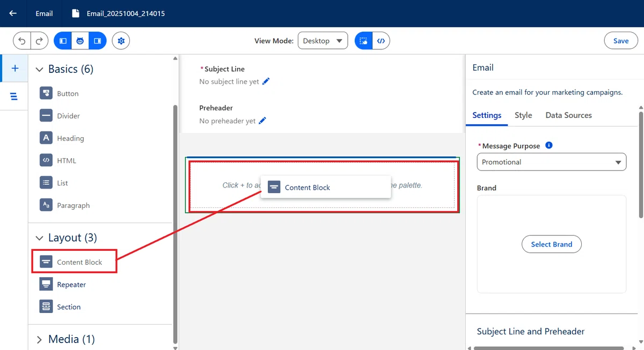The image size is (644, 350).
Task: Toggle the left panel visibility
Action: point(63,41)
